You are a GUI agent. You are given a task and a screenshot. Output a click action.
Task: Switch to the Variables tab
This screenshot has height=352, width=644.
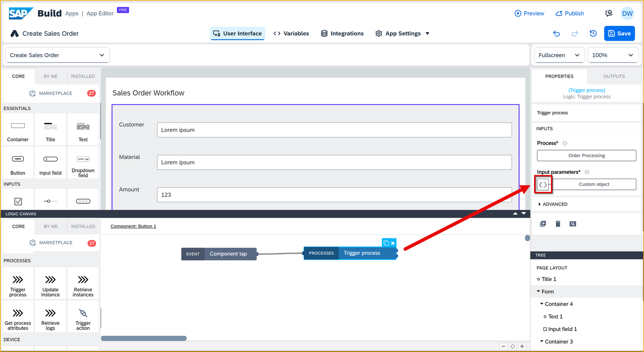click(291, 34)
